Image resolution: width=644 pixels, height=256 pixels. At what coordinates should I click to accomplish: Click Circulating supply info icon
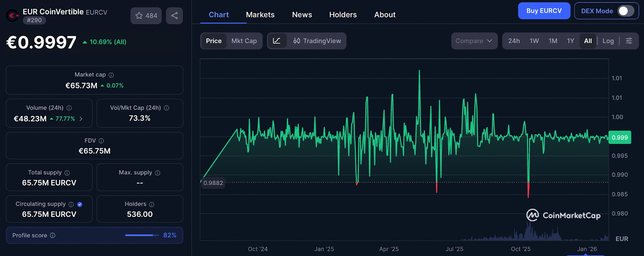tap(71, 204)
